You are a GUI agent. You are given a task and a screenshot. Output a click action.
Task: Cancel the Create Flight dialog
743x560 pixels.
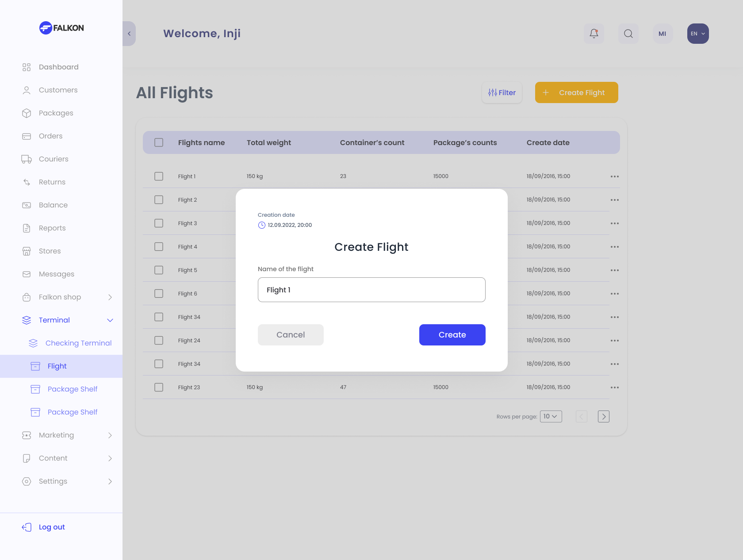point(291,335)
